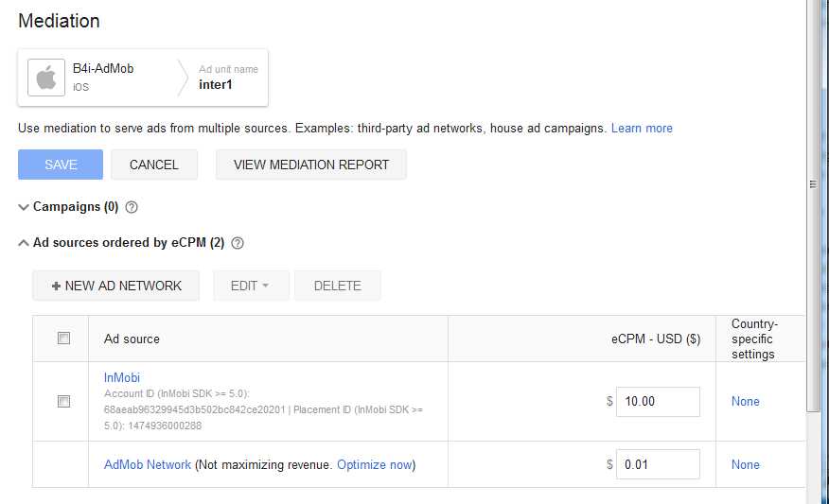Click the DELETE button
Viewport: 829px width, 504px height.
point(337,286)
